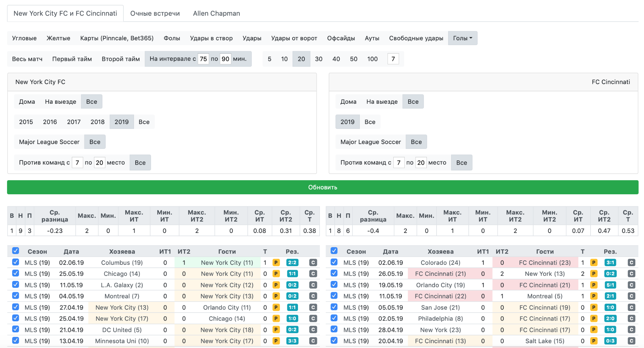Open the 0:3 result badge for Salt Lake match

pyautogui.click(x=610, y=341)
